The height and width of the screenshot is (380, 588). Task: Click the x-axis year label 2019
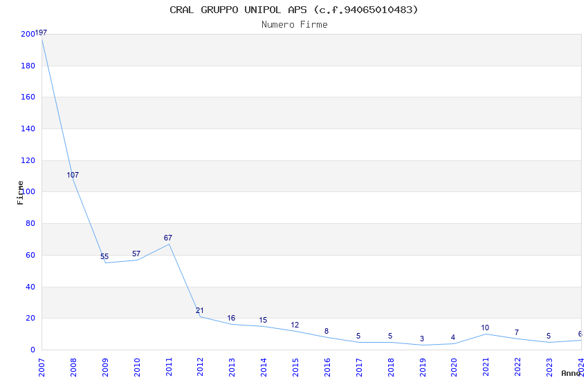tap(423, 368)
